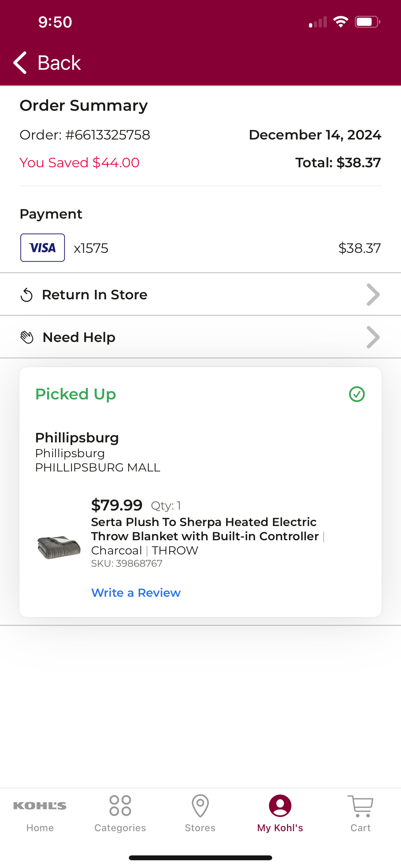This screenshot has height=868, width=401.
Task: Tap the order number #6613325758
Action: [108, 135]
